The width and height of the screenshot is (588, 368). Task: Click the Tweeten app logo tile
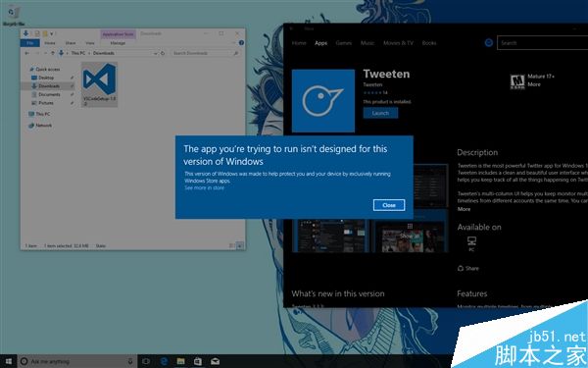click(x=323, y=101)
